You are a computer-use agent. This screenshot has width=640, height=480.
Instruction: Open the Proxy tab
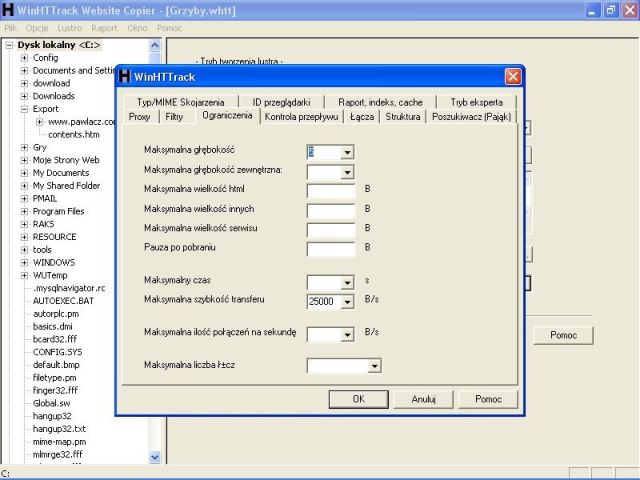139,117
